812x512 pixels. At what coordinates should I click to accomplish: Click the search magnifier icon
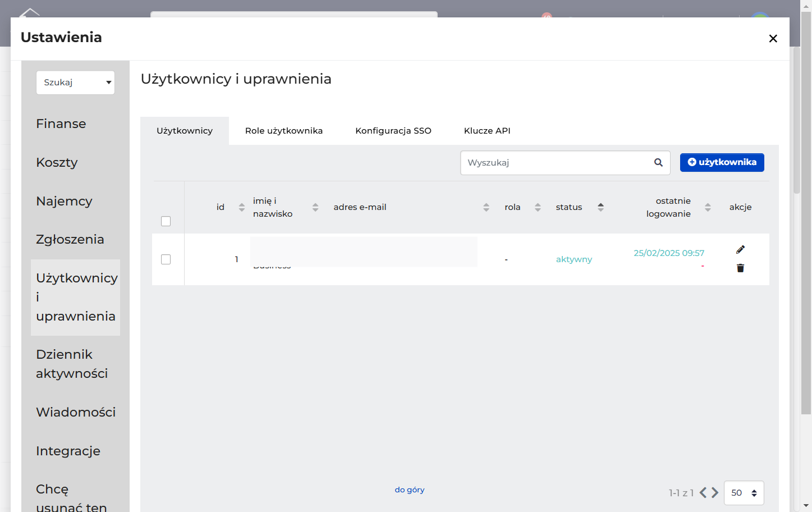point(658,163)
